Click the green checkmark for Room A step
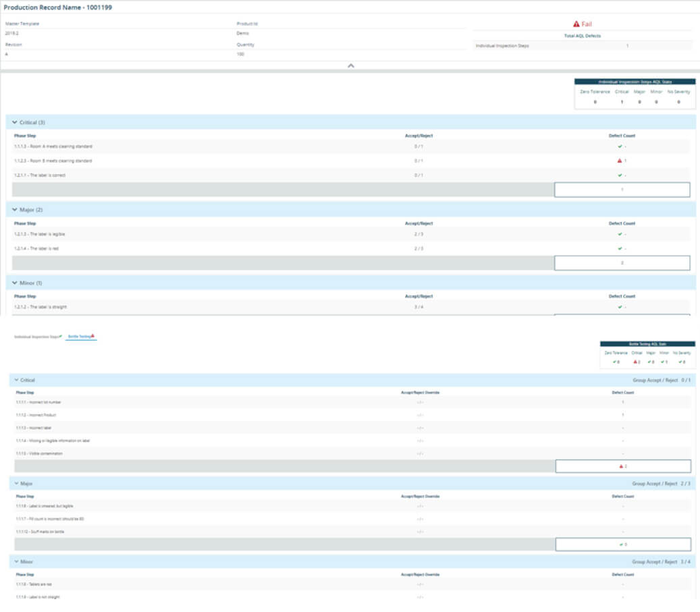 [618, 146]
